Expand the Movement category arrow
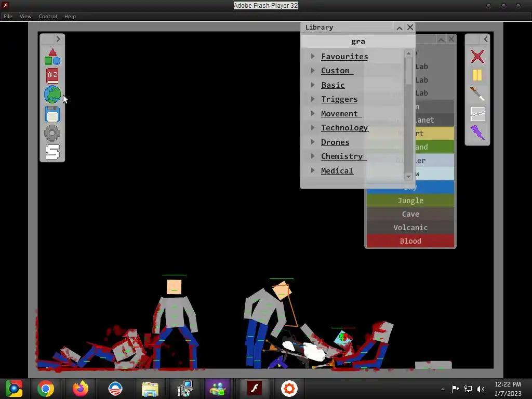 click(x=312, y=113)
